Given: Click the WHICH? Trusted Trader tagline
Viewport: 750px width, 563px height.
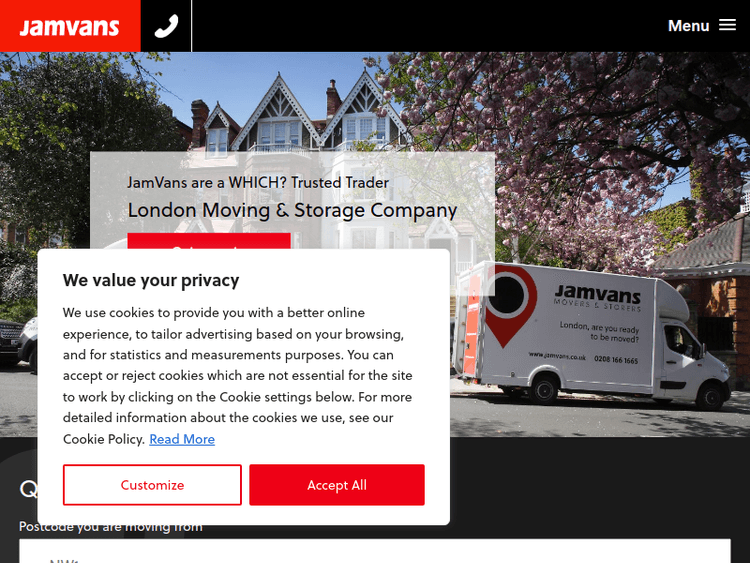Looking at the screenshot, I should pos(258,182).
